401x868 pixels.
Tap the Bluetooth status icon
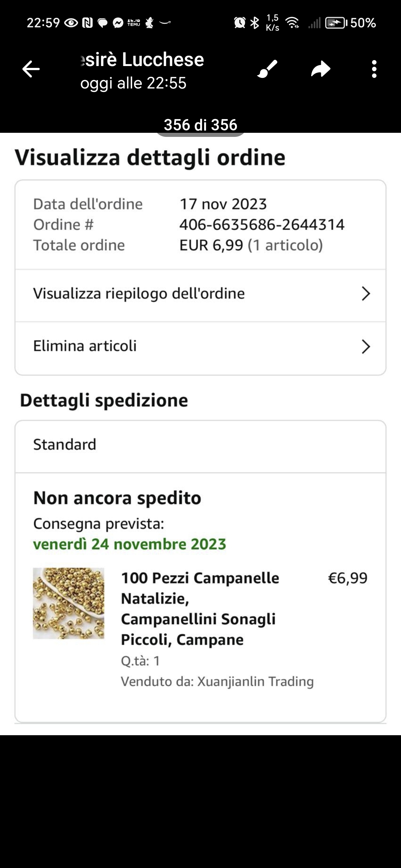[x=255, y=23]
